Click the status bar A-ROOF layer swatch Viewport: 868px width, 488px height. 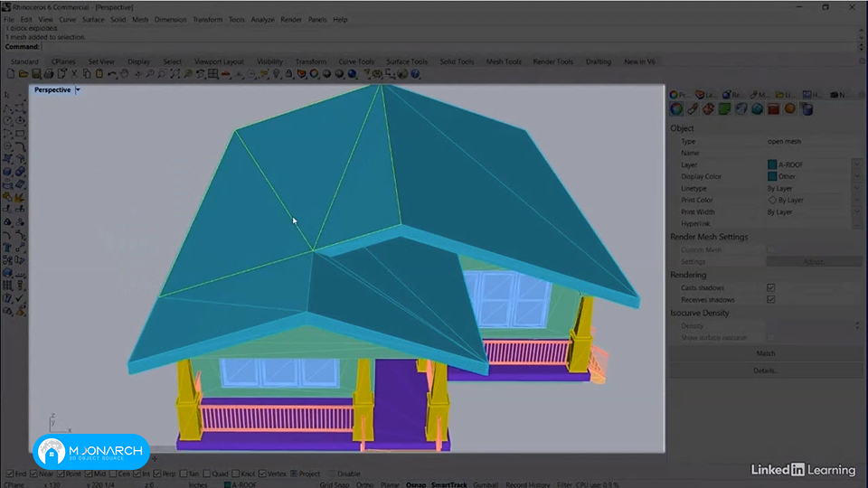pos(227,484)
